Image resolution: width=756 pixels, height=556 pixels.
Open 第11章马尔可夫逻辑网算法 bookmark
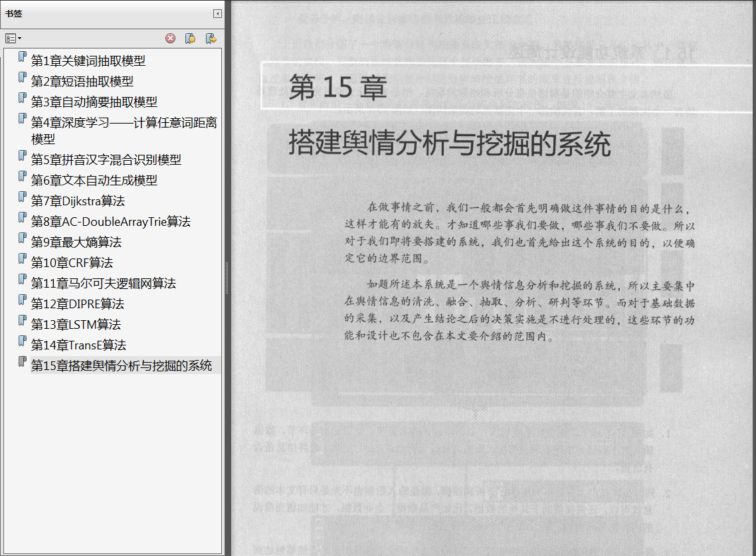pyautogui.click(x=104, y=284)
